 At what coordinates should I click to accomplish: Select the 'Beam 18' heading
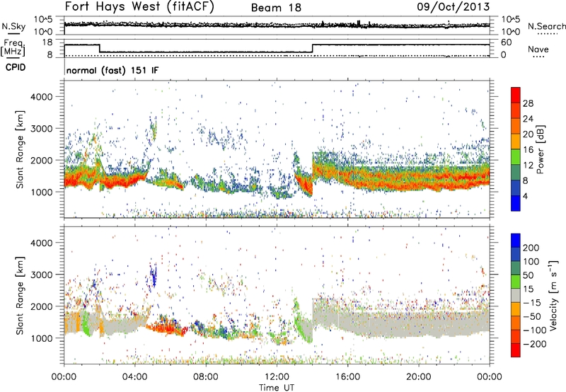click(276, 8)
